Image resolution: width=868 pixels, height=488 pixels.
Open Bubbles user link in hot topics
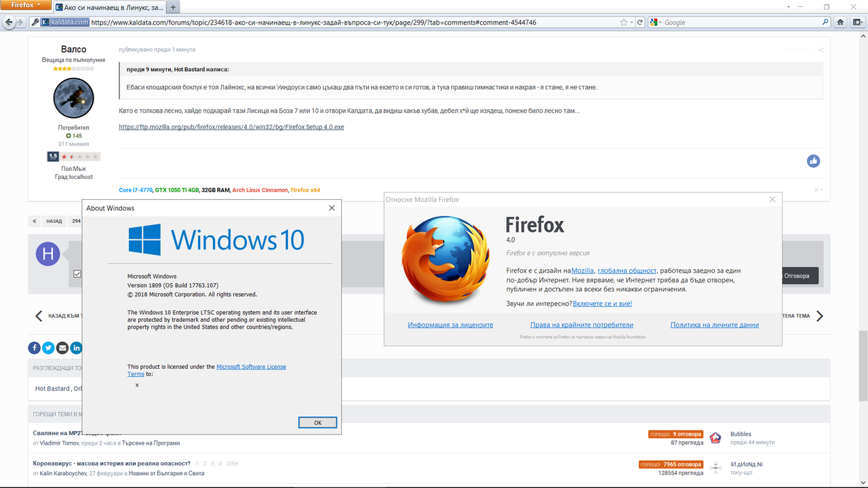click(x=741, y=434)
